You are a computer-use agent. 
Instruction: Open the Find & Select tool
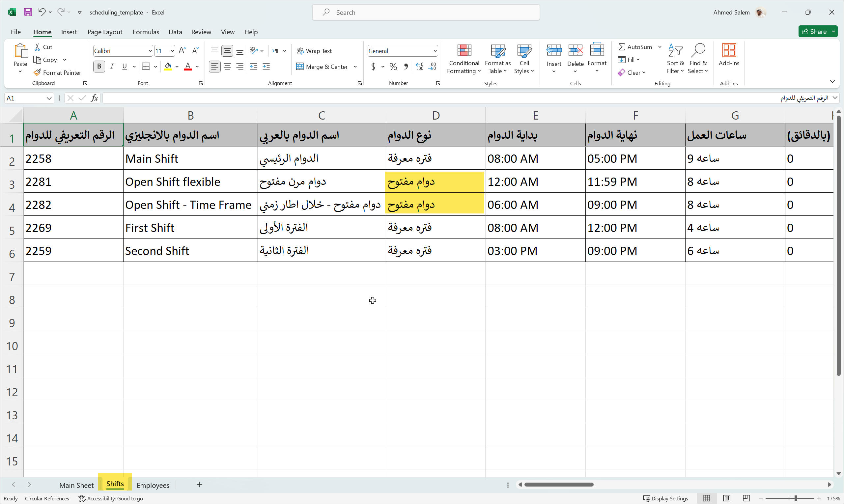click(698, 58)
